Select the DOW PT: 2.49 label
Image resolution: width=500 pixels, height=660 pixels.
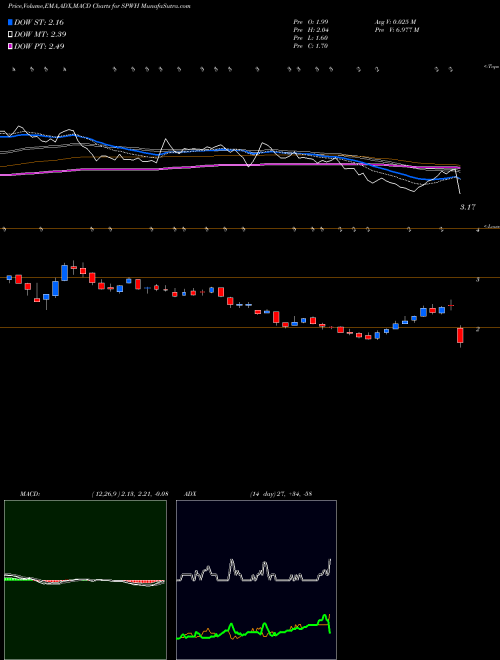[x=39, y=46]
